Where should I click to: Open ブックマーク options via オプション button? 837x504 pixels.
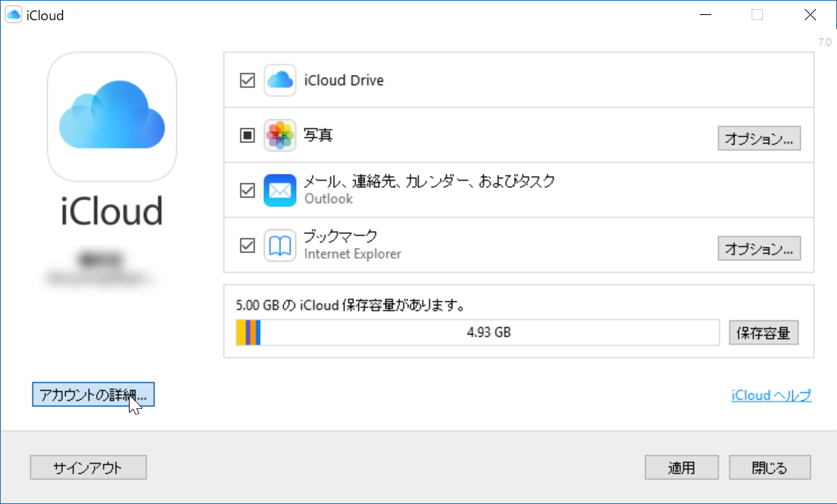759,248
